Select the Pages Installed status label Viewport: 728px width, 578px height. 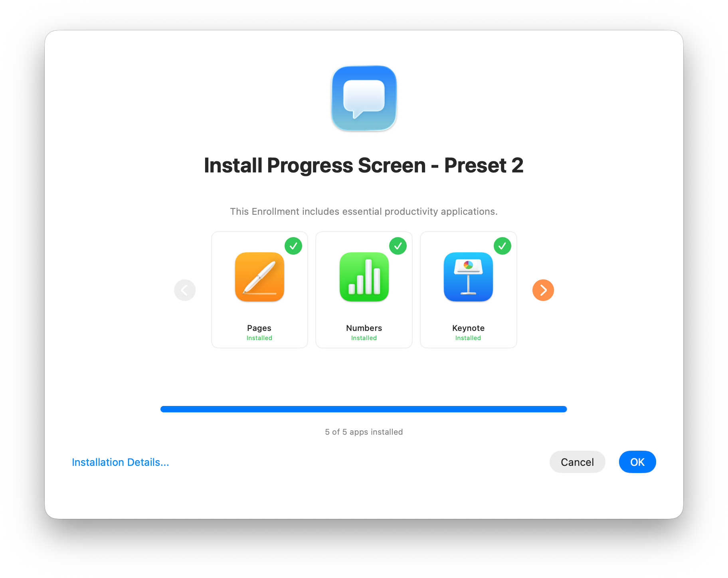click(259, 338)
